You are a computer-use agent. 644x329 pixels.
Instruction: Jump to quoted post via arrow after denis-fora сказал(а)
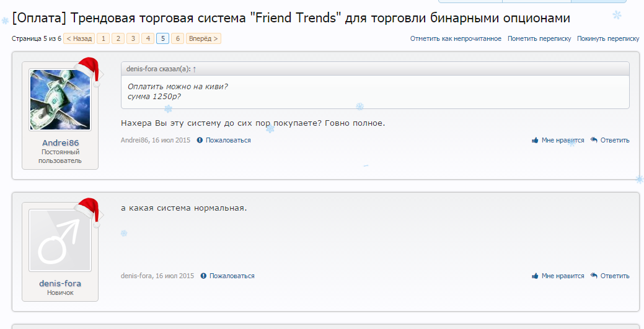[x=194, y=69]
